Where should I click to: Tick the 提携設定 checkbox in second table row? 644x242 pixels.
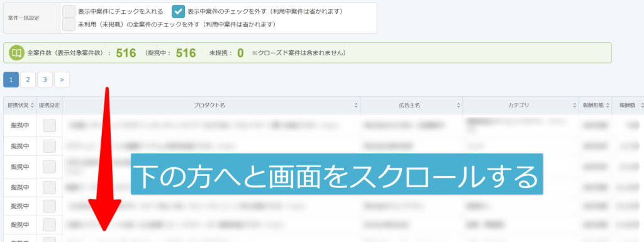coord(49,146)
